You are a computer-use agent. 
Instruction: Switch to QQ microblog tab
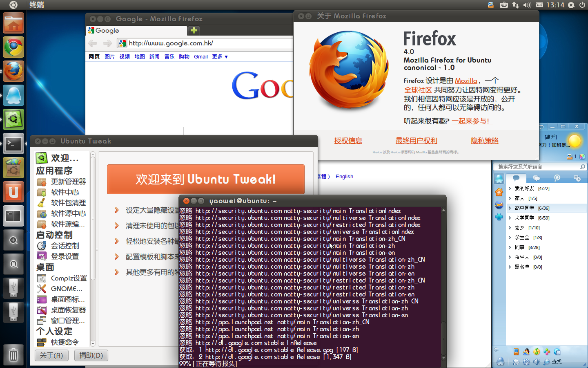(557, 178)
